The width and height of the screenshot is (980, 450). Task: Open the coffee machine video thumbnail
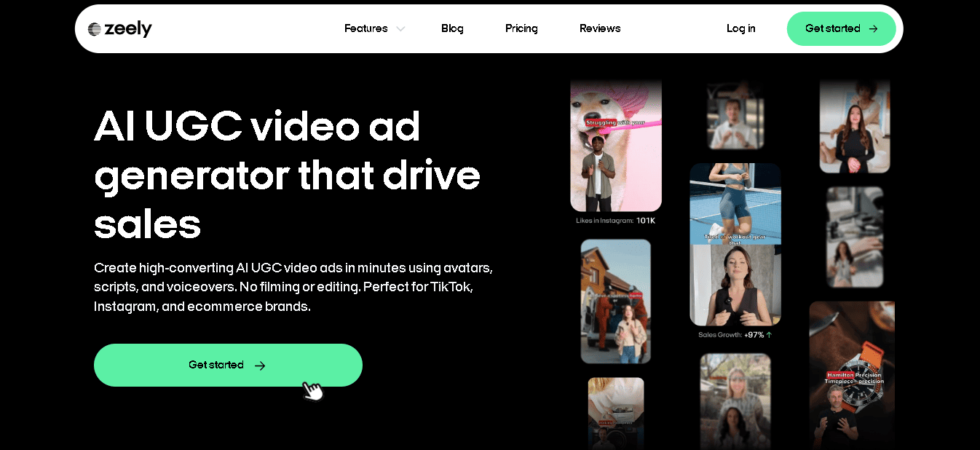[x=854, y=236]
